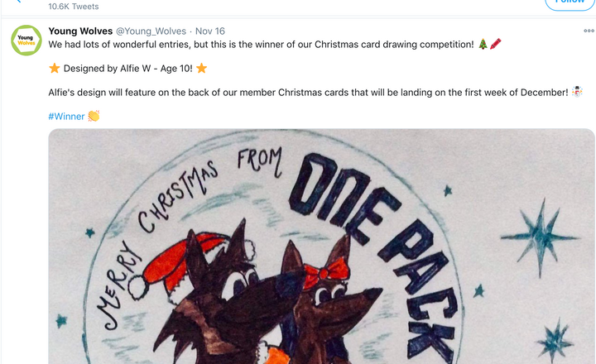Click the red crayon emoji

496,44
